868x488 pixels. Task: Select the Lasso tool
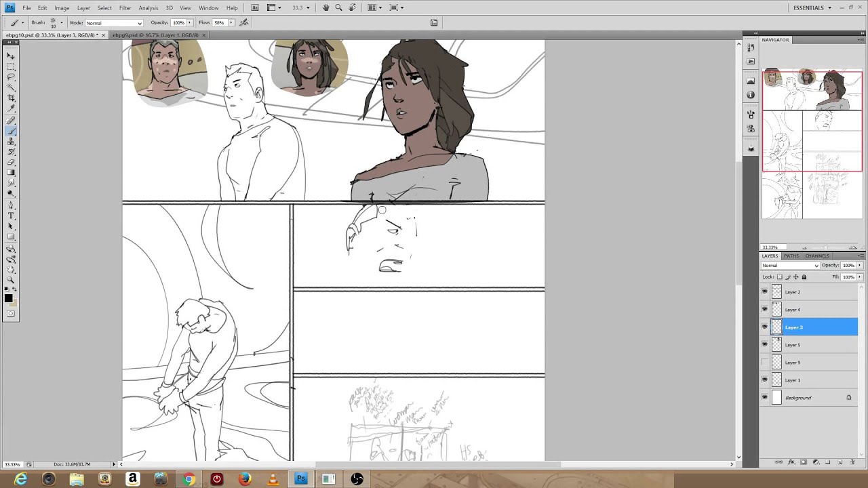coord(11,77)
